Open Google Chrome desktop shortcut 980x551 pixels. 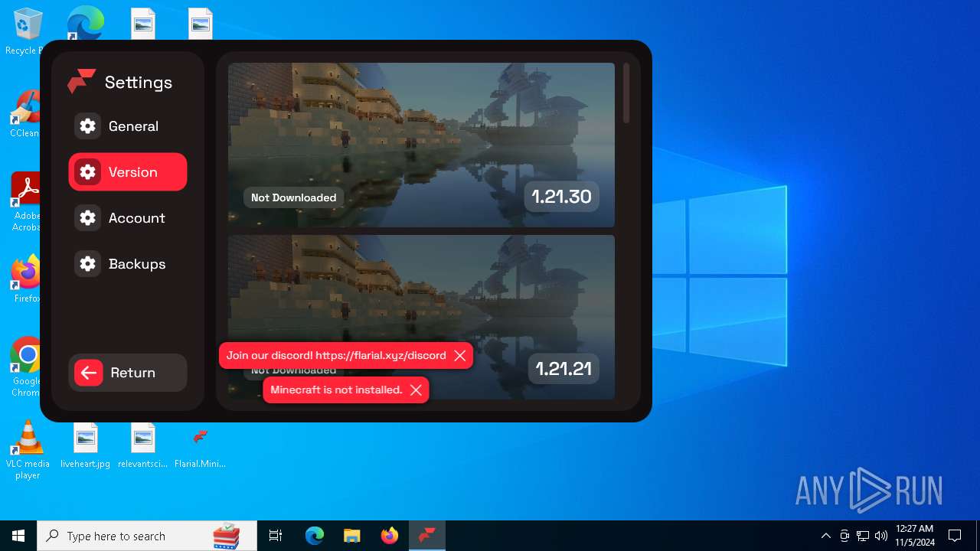[x=26, y=367]
